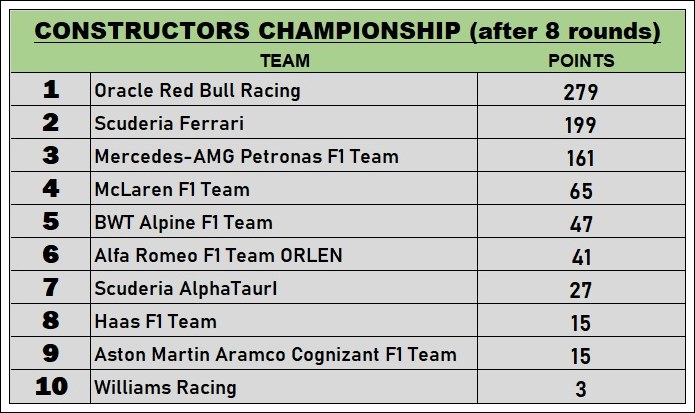This screenshot has width=695, height=413.
Task: Select the POINTS column header
Action: [x=581, y=60]
